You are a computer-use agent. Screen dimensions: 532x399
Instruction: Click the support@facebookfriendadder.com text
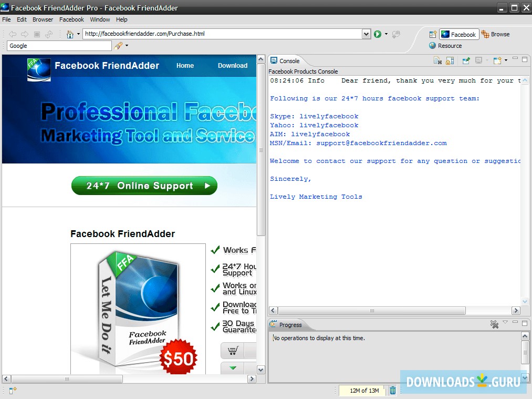click(x=381, y=143)
